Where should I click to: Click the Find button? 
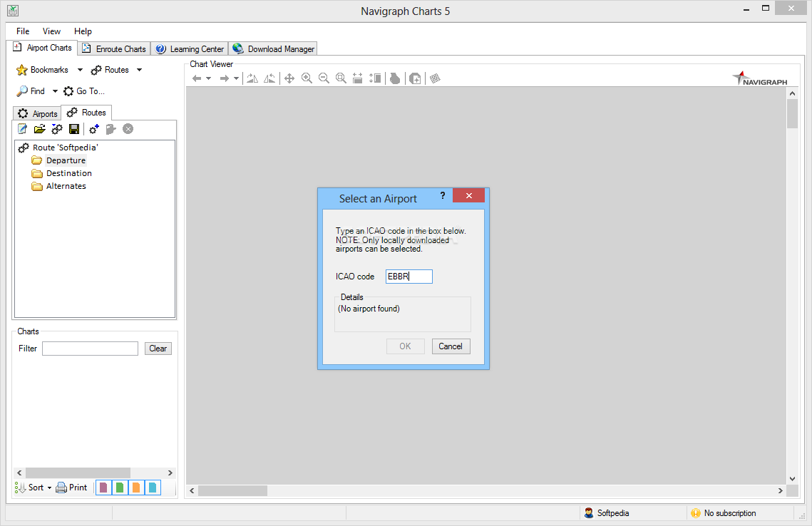(31, 91)
